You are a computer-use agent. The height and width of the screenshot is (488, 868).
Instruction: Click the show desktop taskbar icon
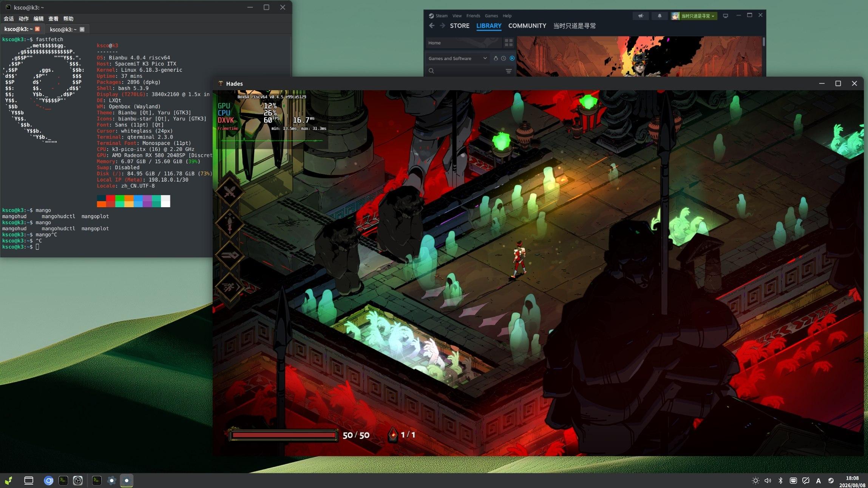29,480
